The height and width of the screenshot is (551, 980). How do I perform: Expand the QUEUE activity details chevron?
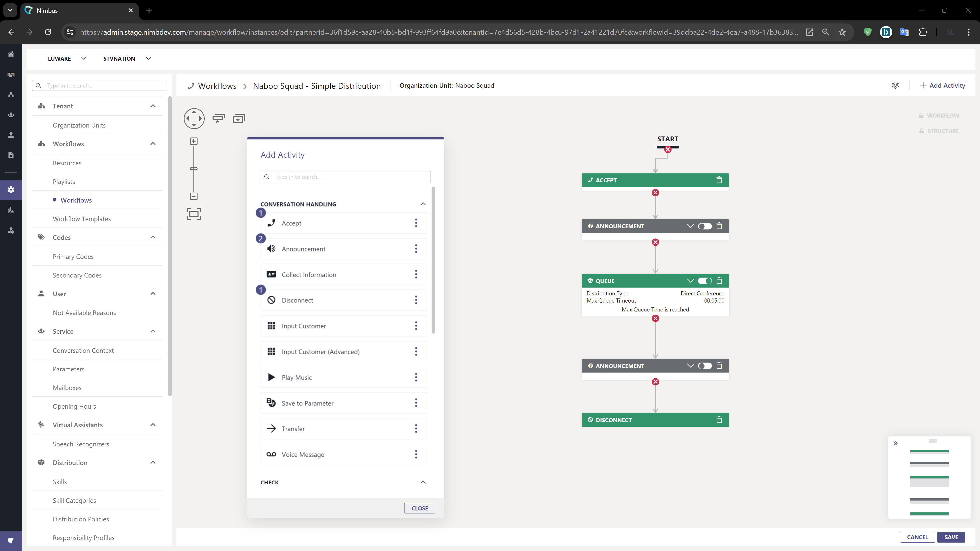pyautogui.click(x=690, y=281)
